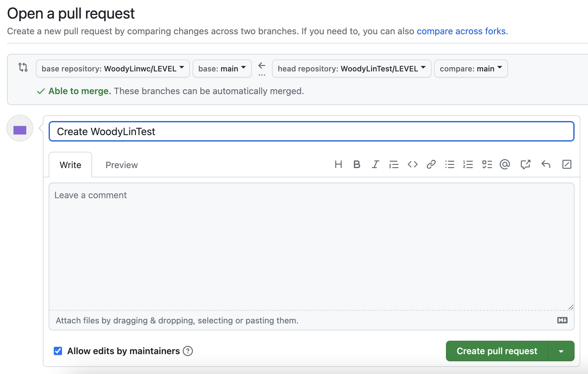
Task: Click into the Leave a comment box
Action: point(312,247)
